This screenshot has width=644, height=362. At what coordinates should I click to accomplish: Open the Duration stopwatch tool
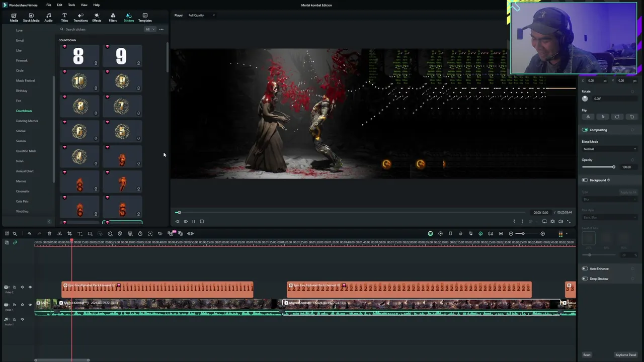tap(140, 234)
